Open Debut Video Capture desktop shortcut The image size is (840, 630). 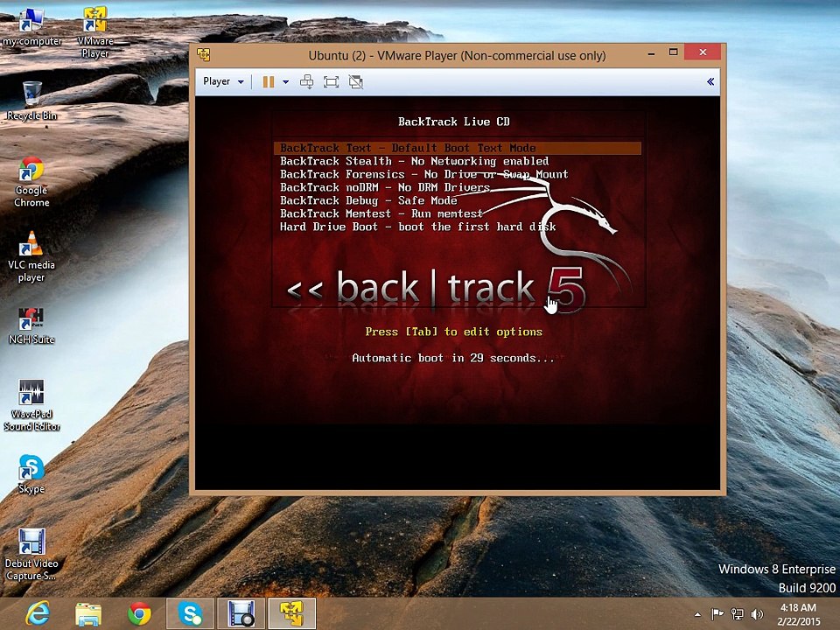click(31, 555)
